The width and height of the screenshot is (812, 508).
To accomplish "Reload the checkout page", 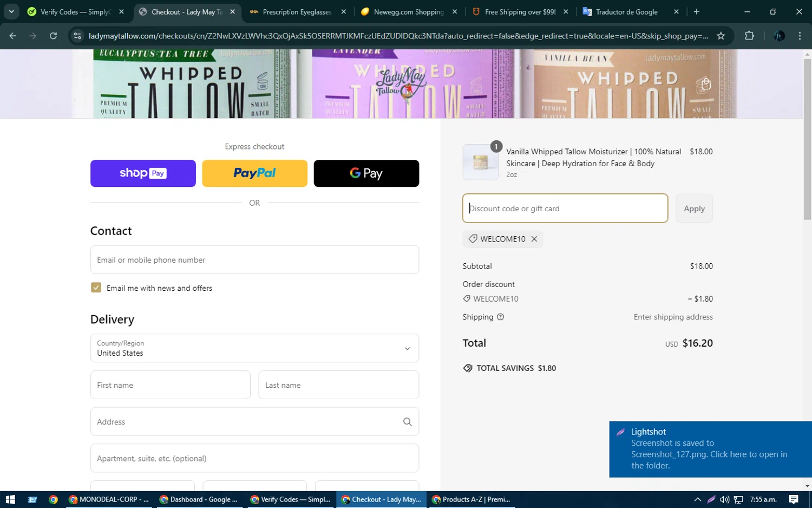I will click(53, 36).
